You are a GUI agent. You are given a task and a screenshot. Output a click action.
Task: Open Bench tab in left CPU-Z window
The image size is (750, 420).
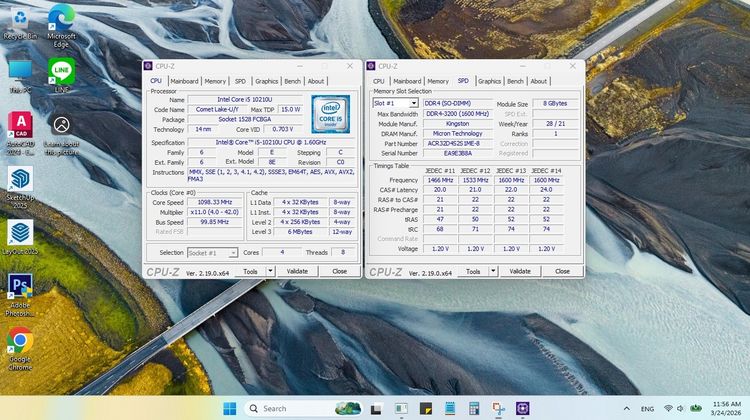tap(292, 81)
